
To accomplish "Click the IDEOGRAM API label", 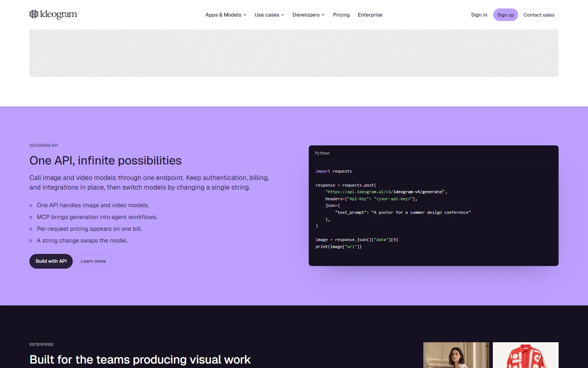I will (x=44, y=145).
